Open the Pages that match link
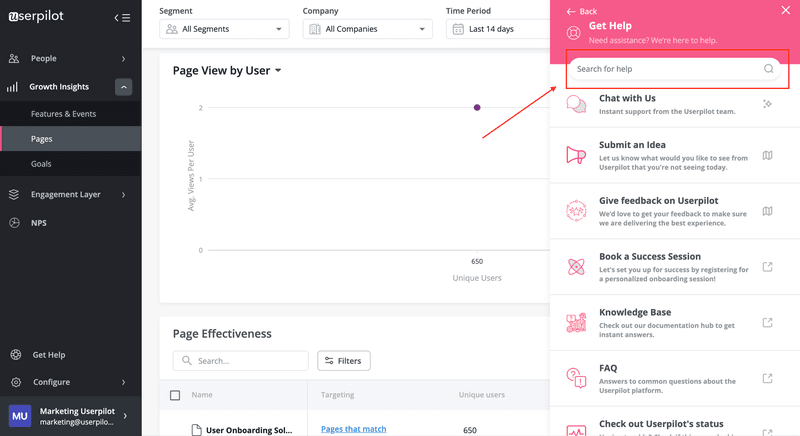This screenshot has height=436, width=800. pyautogui.click(x=354, y=429)
